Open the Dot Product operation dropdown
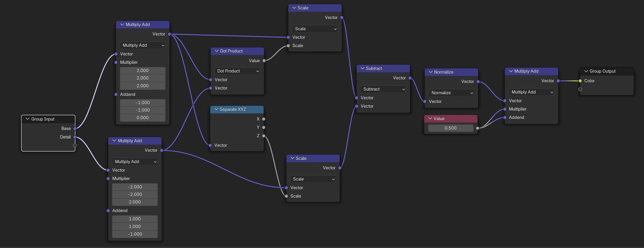 (x=237, y=71)
